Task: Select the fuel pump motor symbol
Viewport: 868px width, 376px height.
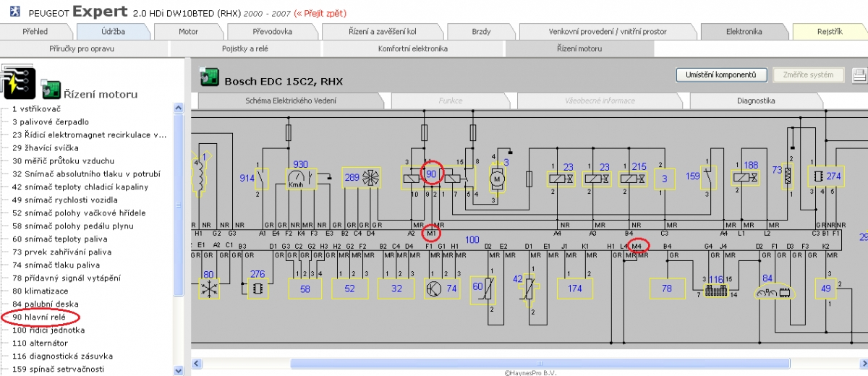Action: click(497, 177)
